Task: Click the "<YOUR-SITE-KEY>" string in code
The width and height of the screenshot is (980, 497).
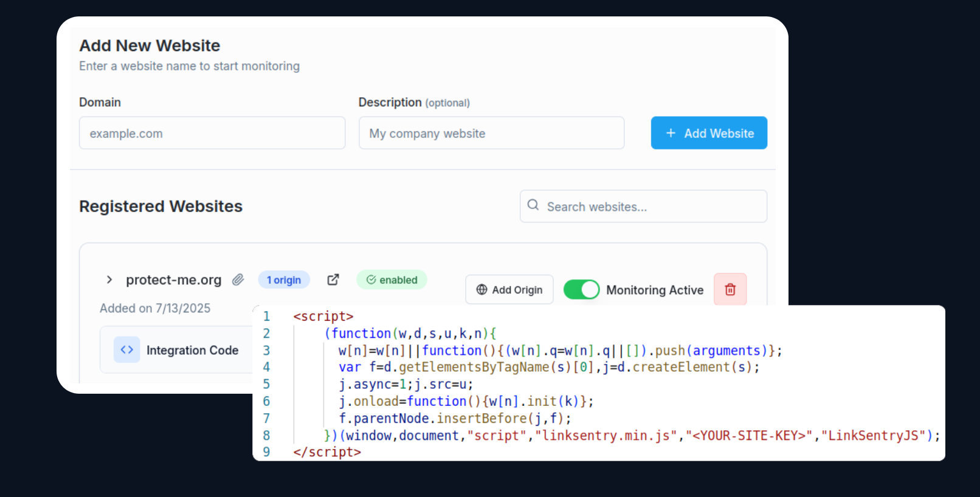Action: point(750,436)
